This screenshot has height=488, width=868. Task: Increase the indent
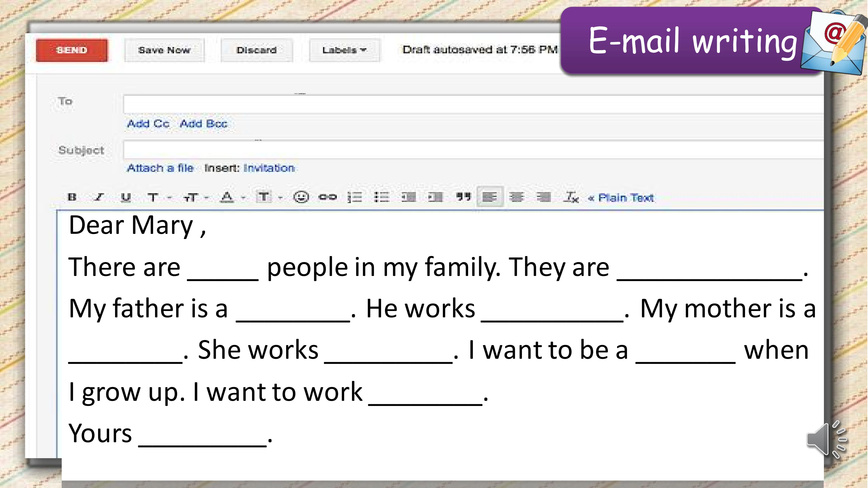(x=435, y=197)
